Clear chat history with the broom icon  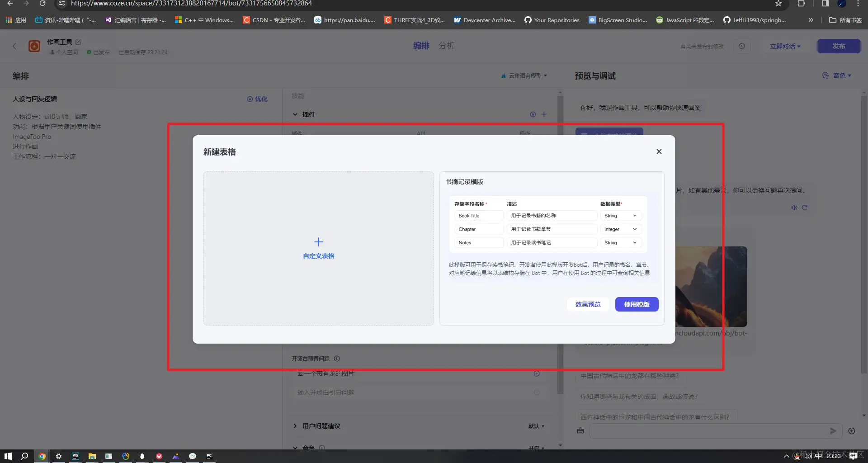click(580, 430)
